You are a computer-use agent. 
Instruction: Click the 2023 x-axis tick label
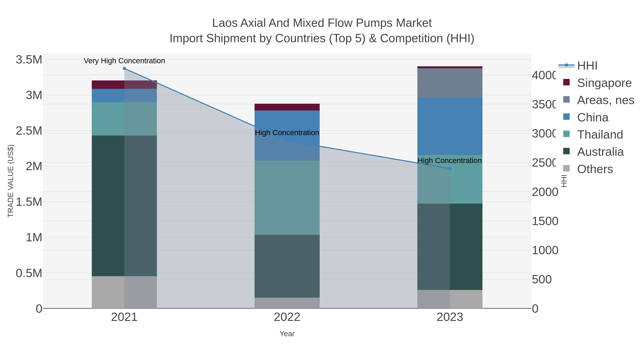click(450, 317)
